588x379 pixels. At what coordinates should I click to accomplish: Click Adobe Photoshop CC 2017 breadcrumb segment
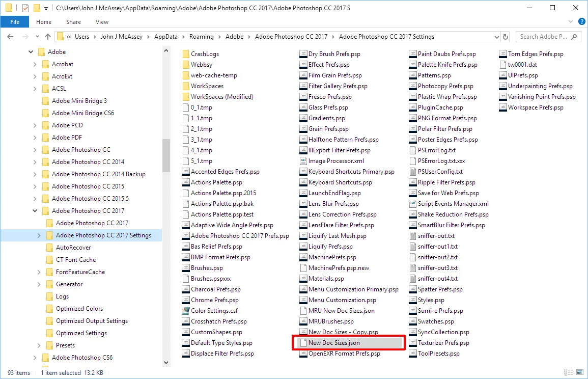pyautogui.click(x=291, y=36)
